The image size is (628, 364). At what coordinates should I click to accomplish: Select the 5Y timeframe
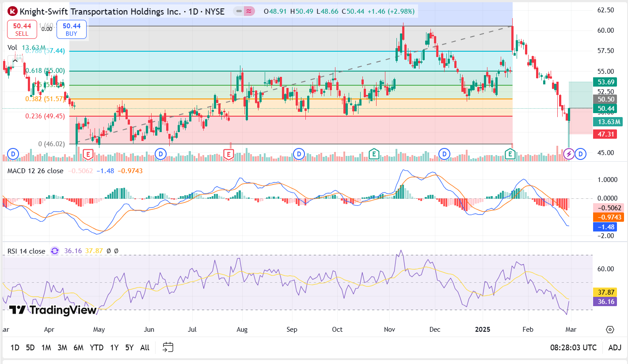[x=129, y=348]
